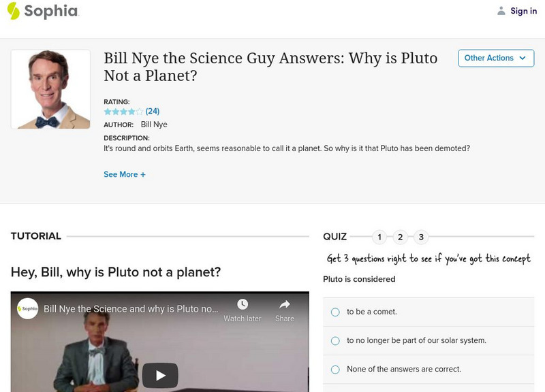Click the Sophia channel avatar in video
This screenshot has height=392, width=545.
28,309
